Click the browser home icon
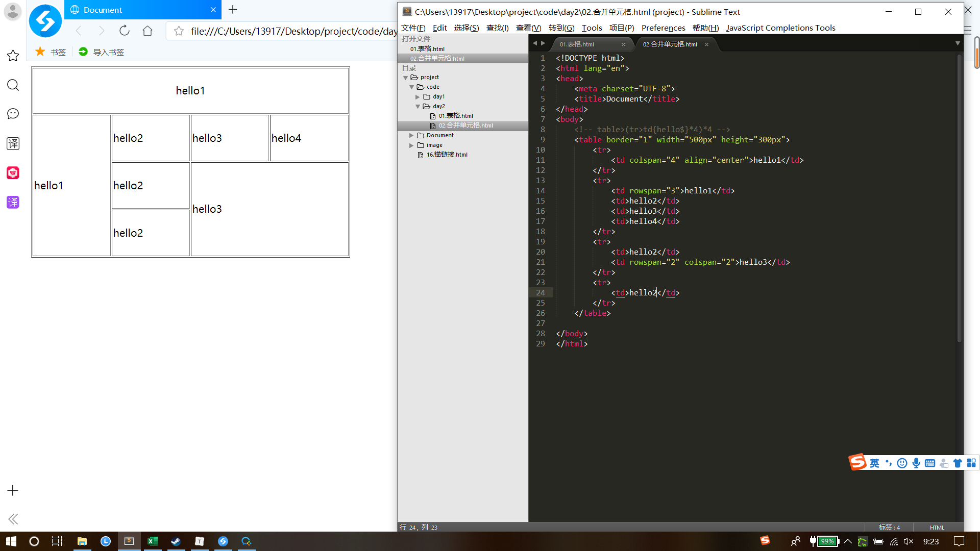The image size is (980, 551). (148, 31)
